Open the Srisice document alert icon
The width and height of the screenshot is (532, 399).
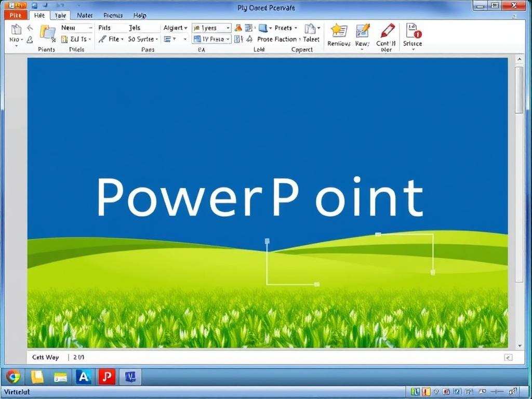[413, 31]
